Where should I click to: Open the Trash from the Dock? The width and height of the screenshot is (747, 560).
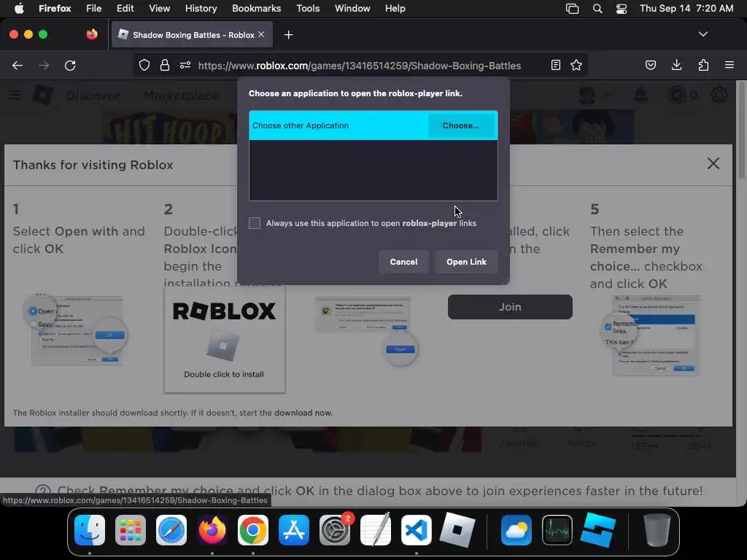click(x=657, y=530)
